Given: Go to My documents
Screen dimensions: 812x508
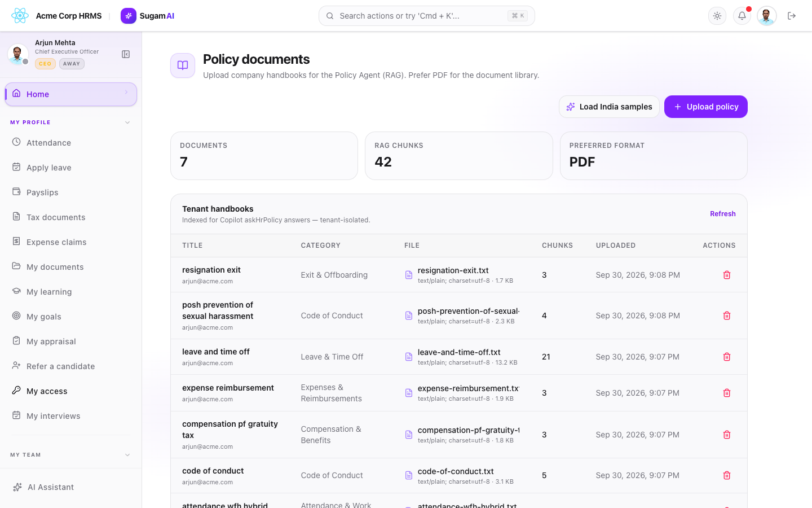Looking at the screenshot, I should tap(71, 267).
